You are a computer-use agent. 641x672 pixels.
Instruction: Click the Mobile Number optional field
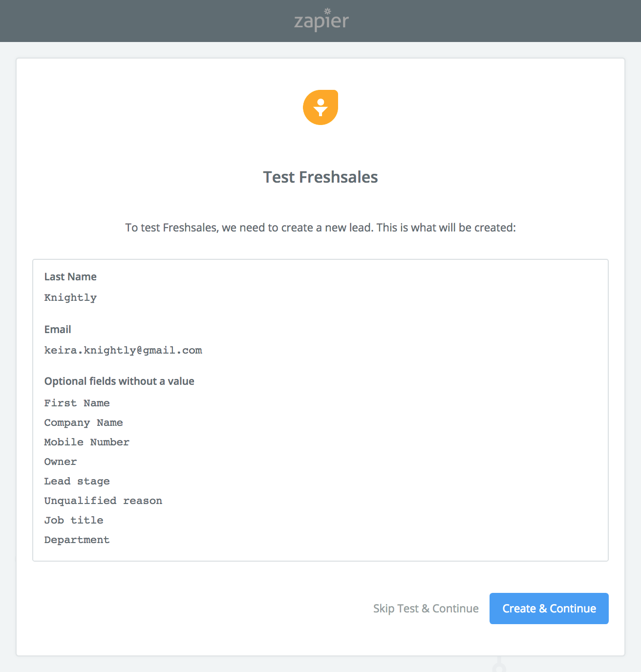point(86,442)
